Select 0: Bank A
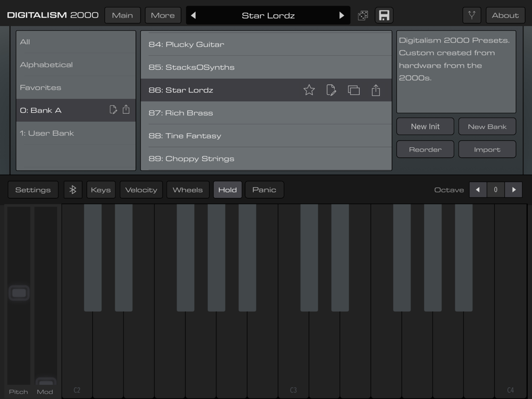Viewport: 532px width, 399px height. 76,110
